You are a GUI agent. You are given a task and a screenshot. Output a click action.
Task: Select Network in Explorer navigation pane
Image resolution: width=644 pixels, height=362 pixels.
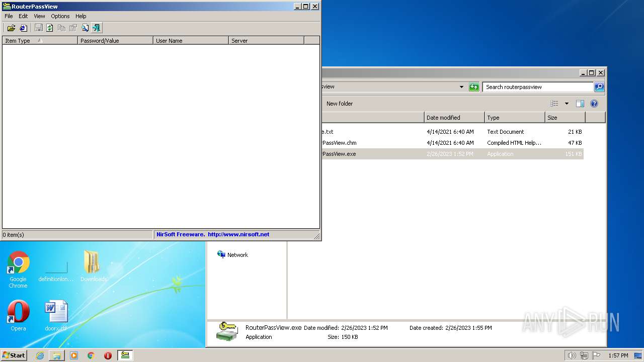232,255
